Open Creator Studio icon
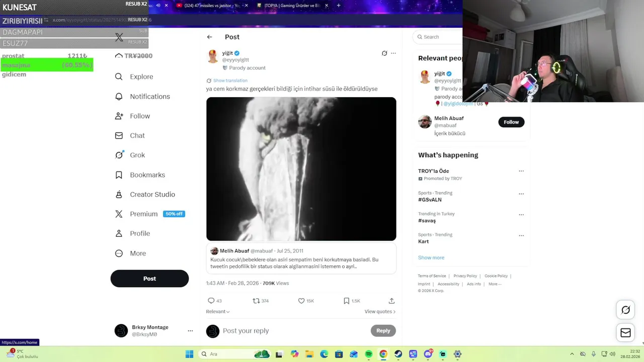 coord(119,194)
